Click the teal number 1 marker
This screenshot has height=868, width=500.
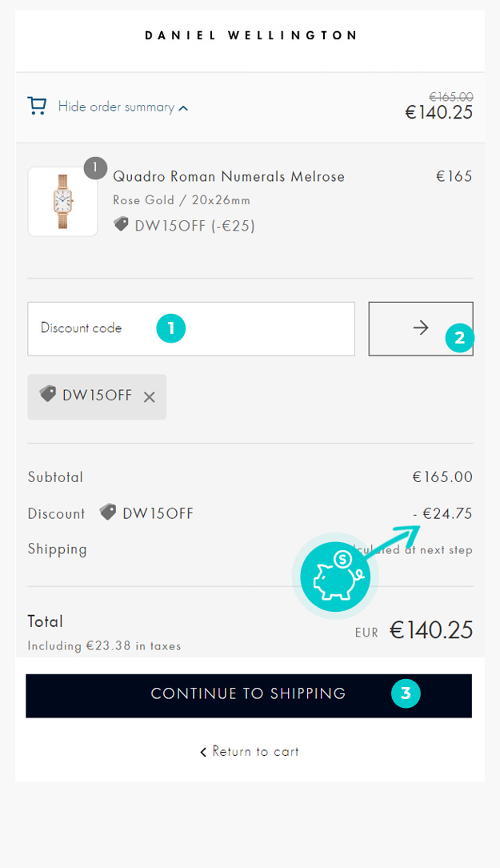pos(171,328)
